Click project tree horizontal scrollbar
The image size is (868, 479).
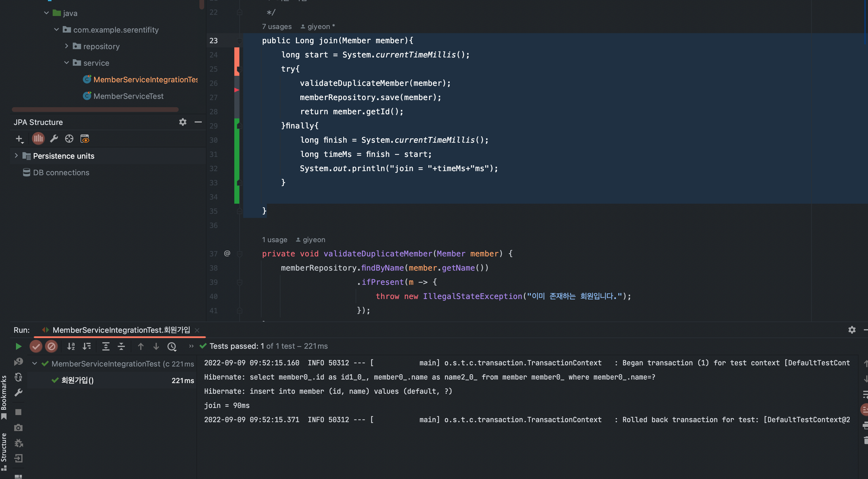(x=95, y=109)
